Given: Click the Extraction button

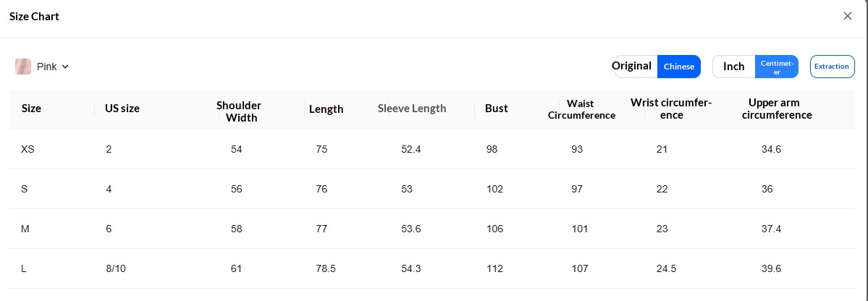Looking at the screenshot, I should coord(832,67).
